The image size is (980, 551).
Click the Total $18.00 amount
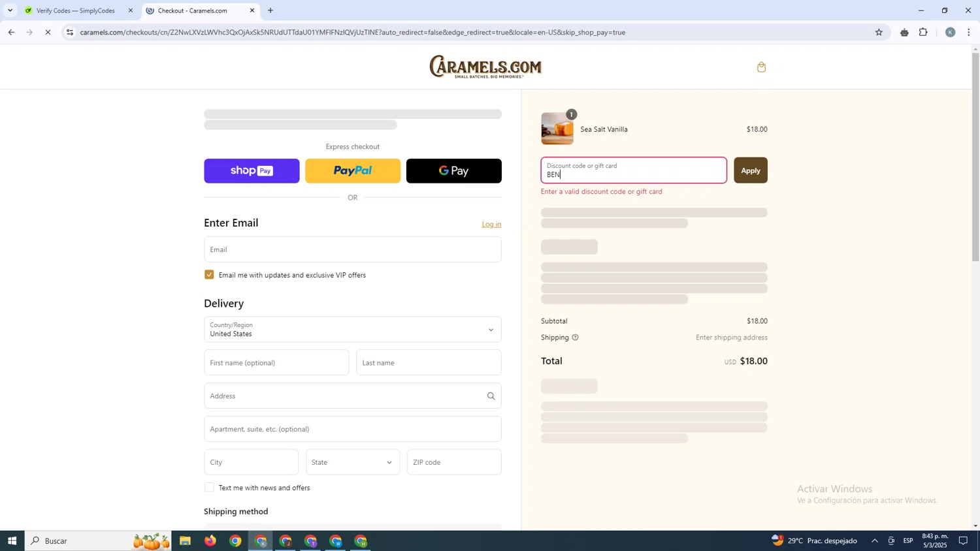[753, 361]
